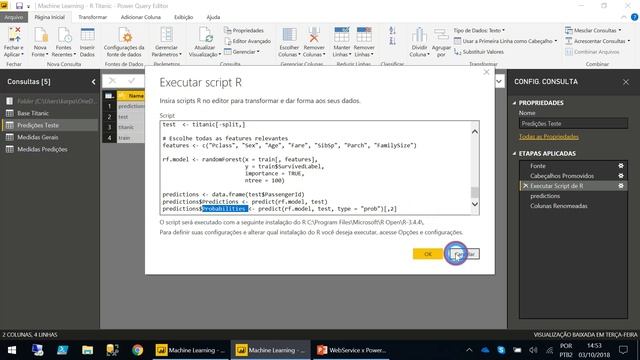Select the Predições Teste query
The image size is (640, 360).
click(x=50, y=125)
